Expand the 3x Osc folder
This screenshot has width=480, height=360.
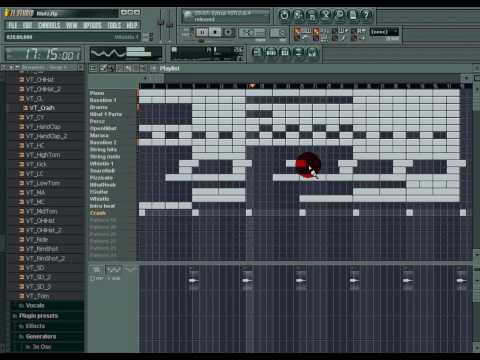click(42, 347)
